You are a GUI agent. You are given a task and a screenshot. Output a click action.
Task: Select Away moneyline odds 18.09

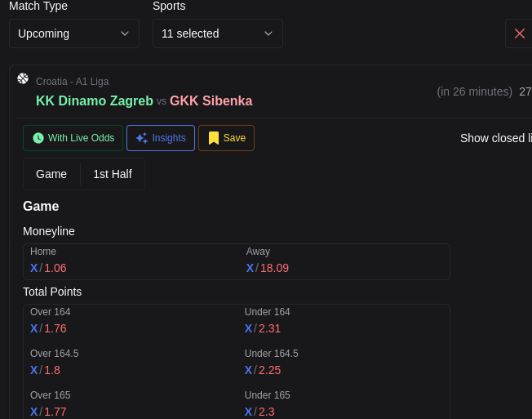(274, 268)
